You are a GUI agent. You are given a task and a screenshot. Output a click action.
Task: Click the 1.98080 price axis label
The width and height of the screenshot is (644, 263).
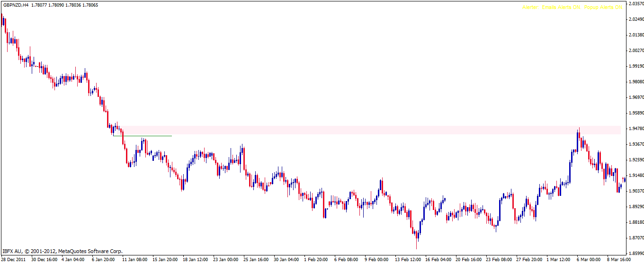click(x=635, y=82)
